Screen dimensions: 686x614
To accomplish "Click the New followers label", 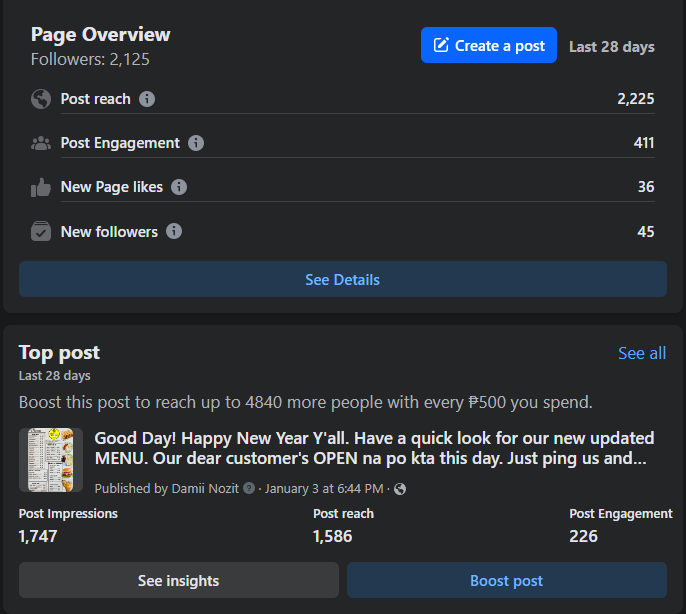I will pos(109,232).
